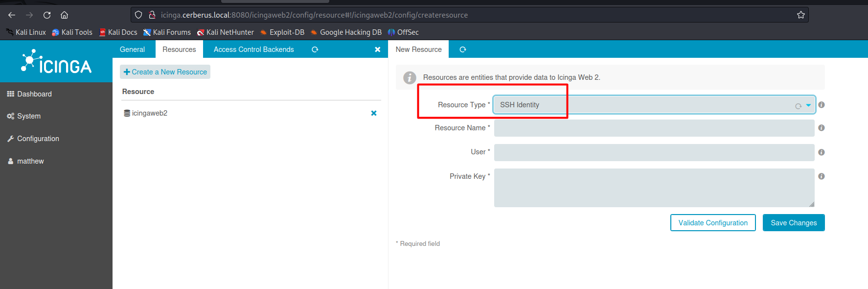Open the Resource Type dropdown
Viewport: 868px width, 289px height.
coord(654,105)
